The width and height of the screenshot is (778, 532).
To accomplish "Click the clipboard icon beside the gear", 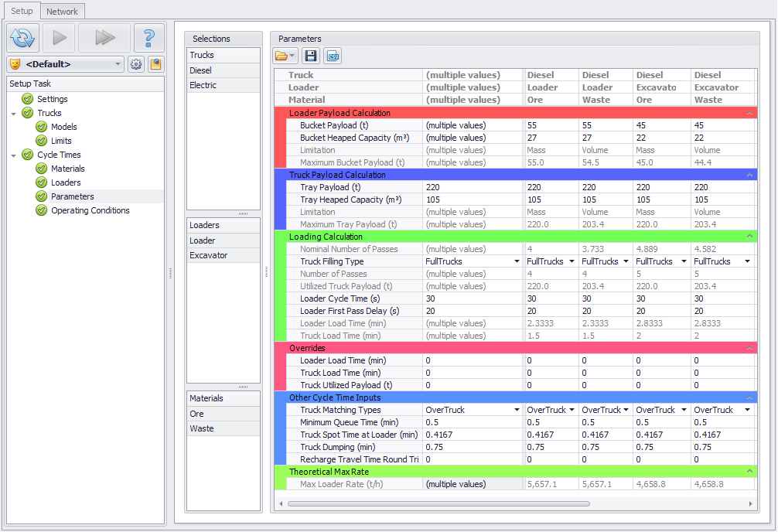I will click(155, 64).
